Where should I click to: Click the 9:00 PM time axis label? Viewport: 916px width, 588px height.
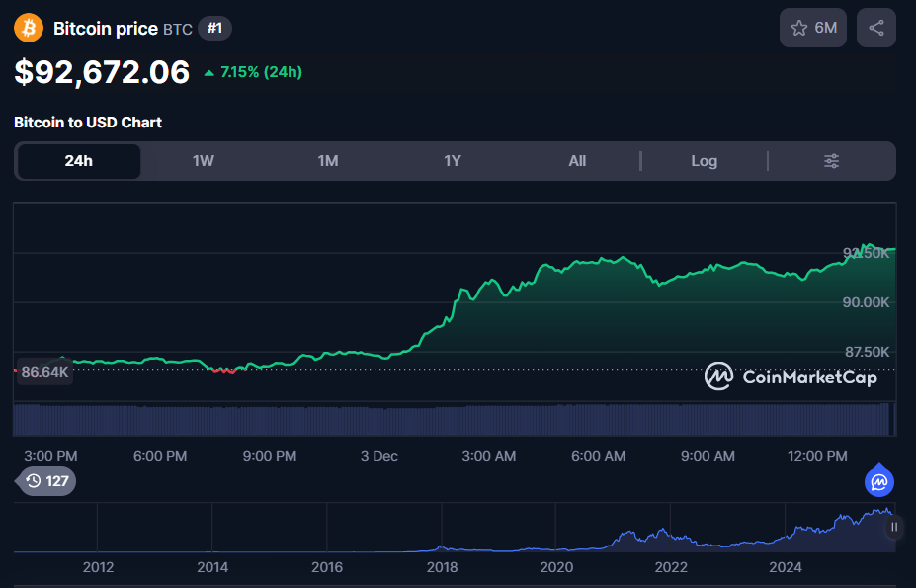(270, 456)
